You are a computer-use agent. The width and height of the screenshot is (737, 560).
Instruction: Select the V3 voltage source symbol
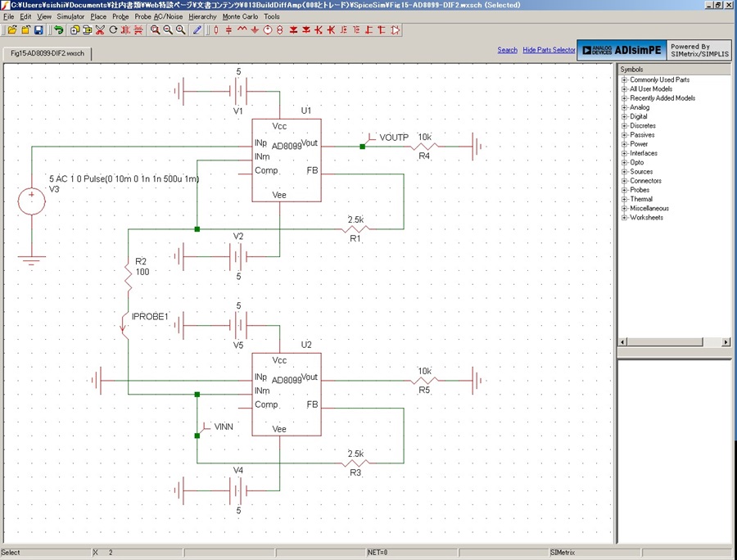pos(31,201)
